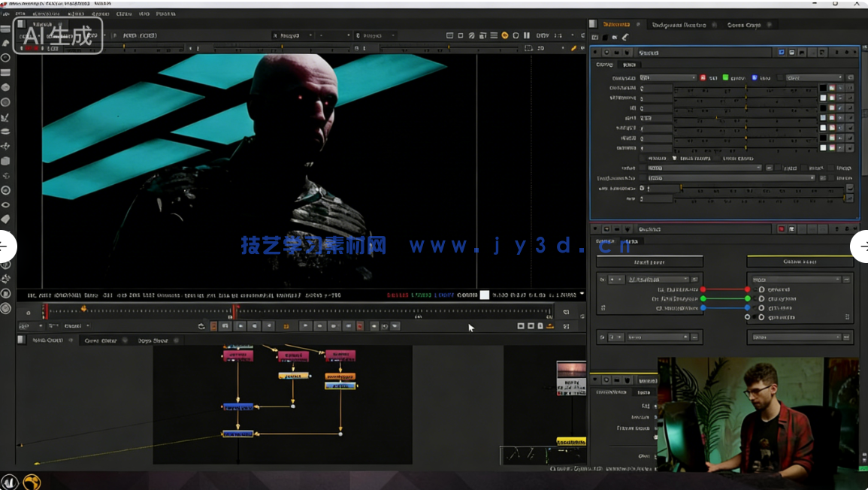This screenshot has height=490, width=868.
Task: Click the blue highlighted icon in properties header
Action: pos(782,53)
